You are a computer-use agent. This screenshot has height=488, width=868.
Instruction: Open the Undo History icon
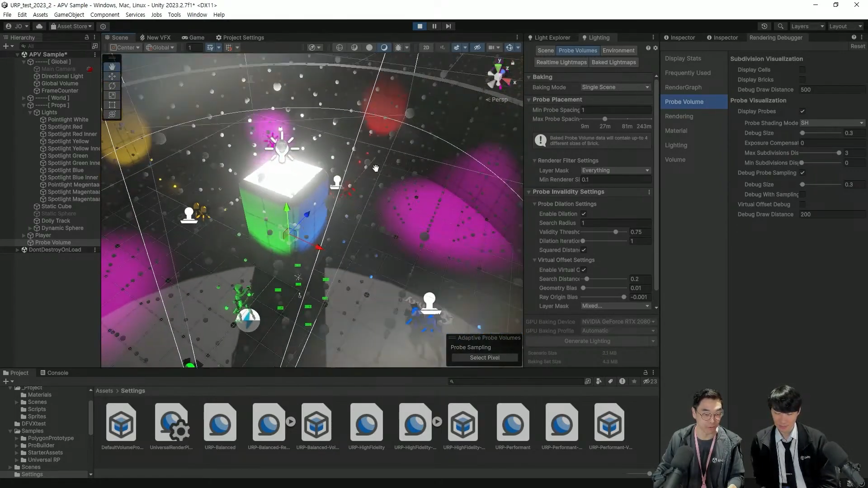764,26
